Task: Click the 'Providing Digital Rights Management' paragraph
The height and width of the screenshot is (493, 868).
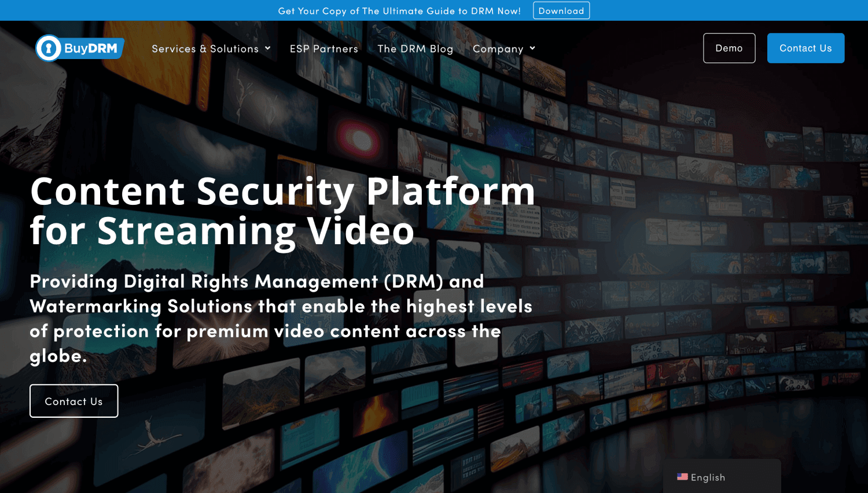Action: pyautogui.click(x=281, y=318)
